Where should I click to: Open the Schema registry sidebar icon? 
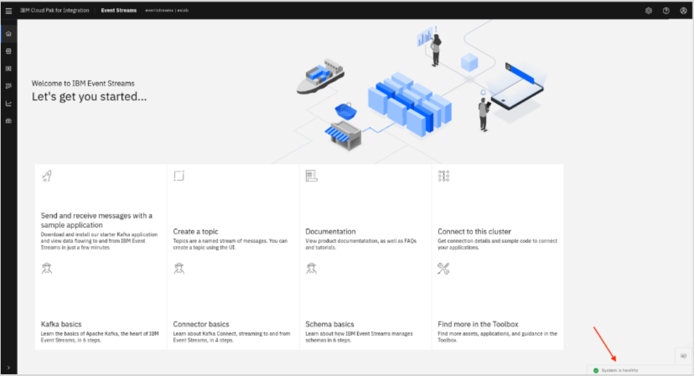8,69
